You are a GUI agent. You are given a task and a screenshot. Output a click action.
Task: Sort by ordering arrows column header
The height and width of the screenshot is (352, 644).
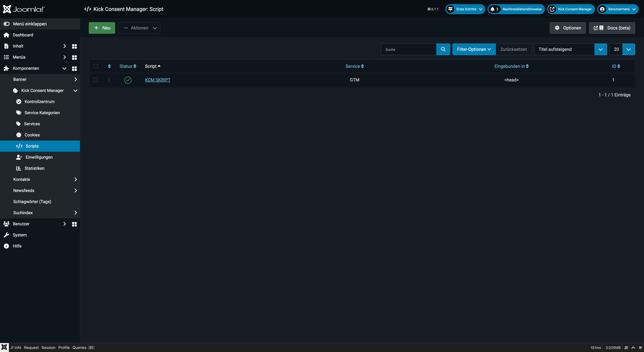[109, 66]
